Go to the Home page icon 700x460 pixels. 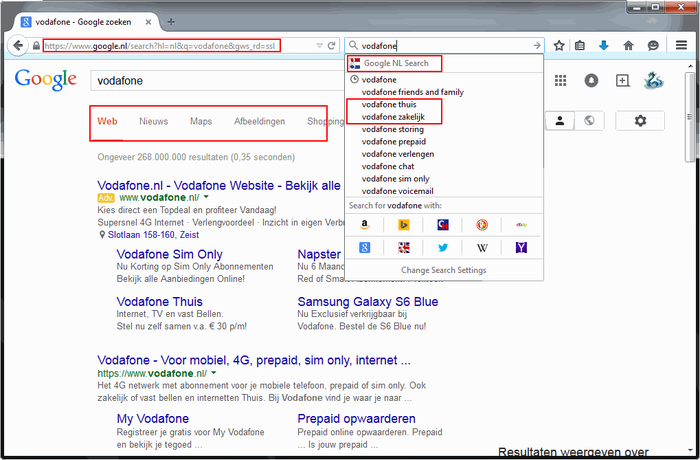[629, 45]
